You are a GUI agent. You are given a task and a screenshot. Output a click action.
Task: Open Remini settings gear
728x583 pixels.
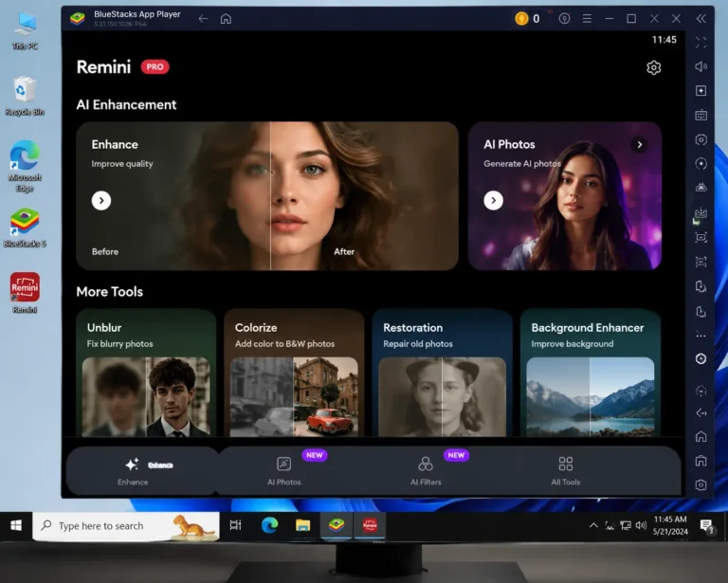(654, 67)
